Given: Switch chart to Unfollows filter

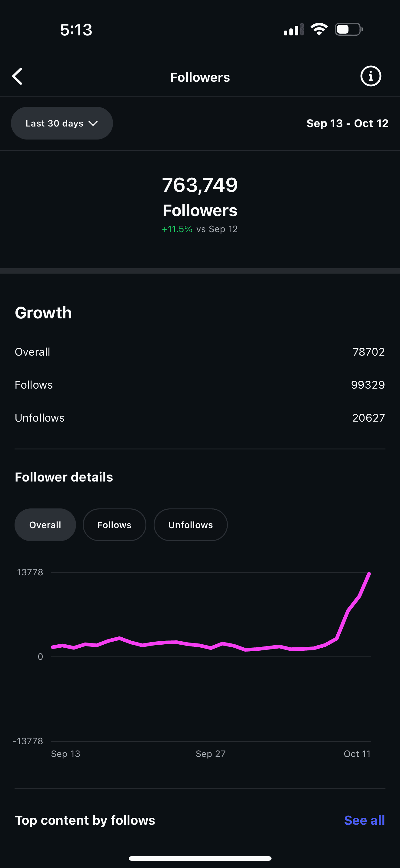Looking at the screenshot, I should pyautogui.click(x=191, y=524).
